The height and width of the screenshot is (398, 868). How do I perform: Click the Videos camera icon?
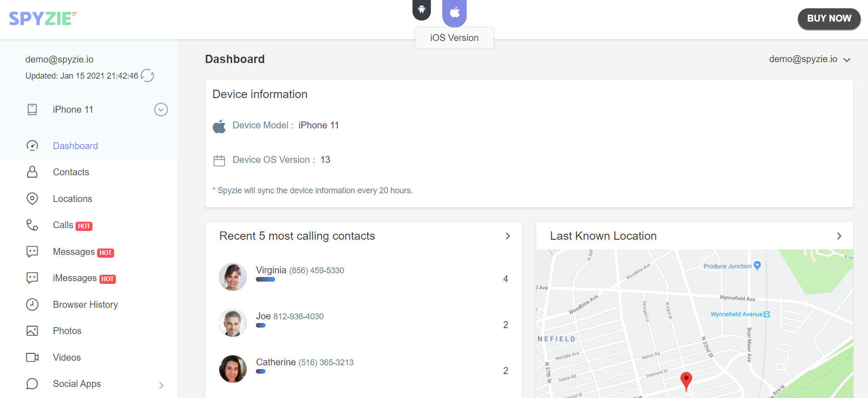tap(32, 358)
